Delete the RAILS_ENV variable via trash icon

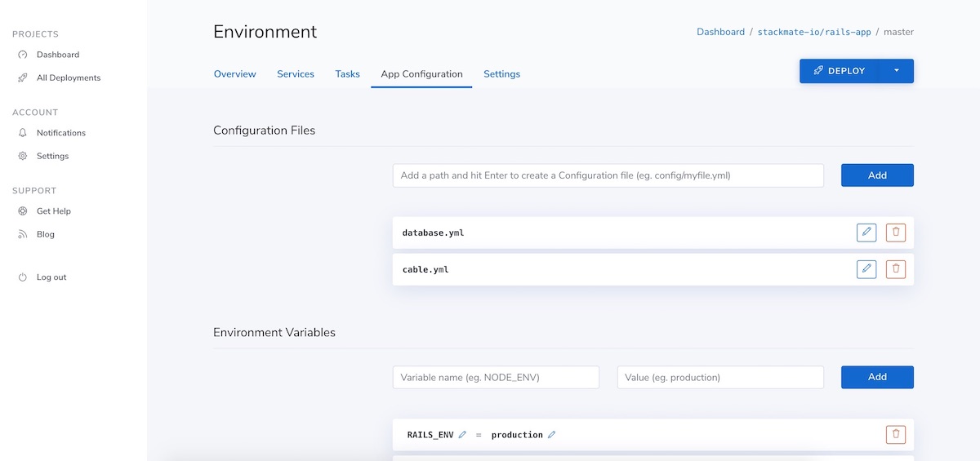(896, 435)
